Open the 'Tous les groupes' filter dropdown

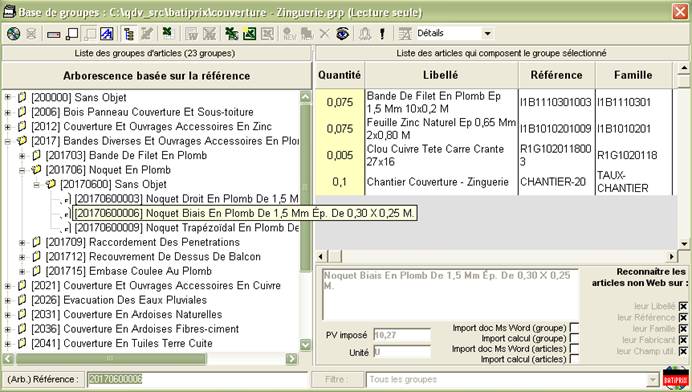coord(653,380)
